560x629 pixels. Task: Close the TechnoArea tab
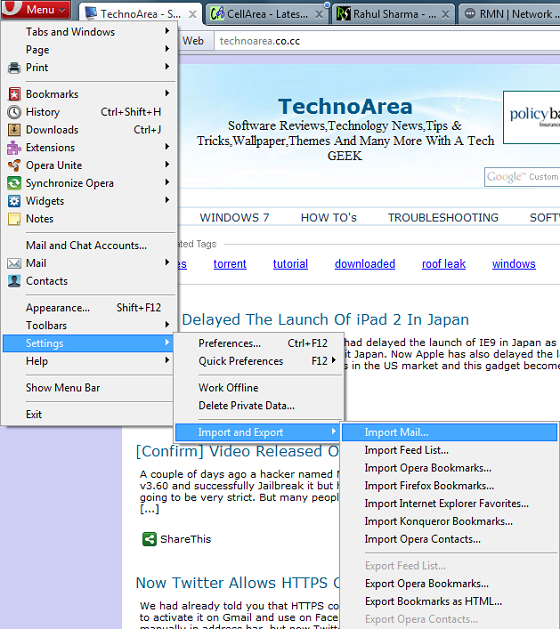[x=193, y=14]
